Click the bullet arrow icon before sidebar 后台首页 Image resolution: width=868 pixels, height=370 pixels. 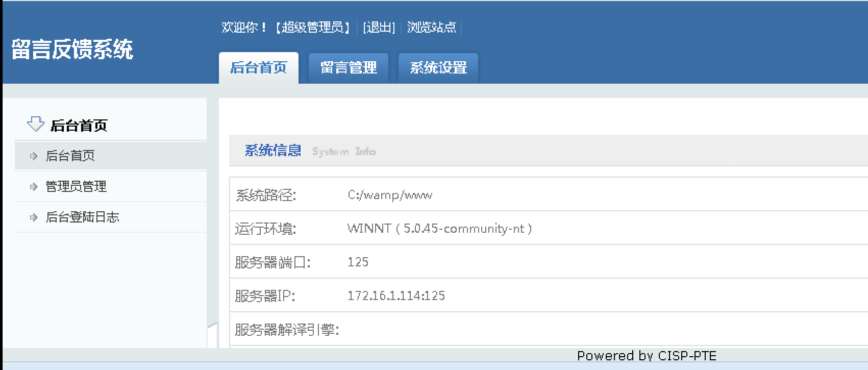pyautogui.click(x=34, y=156)
